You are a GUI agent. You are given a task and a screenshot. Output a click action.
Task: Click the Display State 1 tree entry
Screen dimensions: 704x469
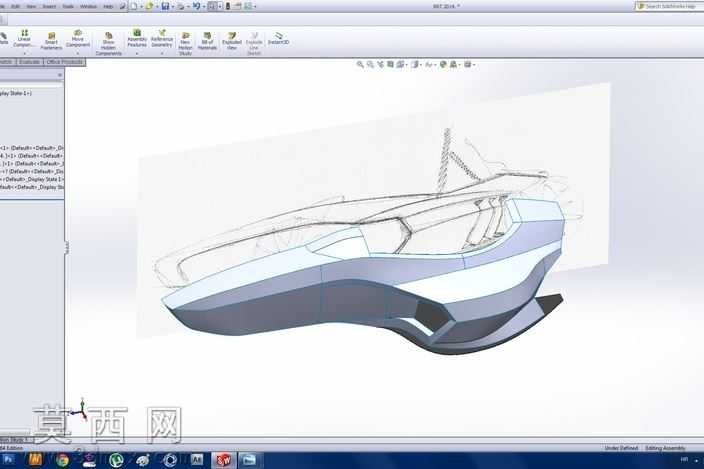(16, 93)
